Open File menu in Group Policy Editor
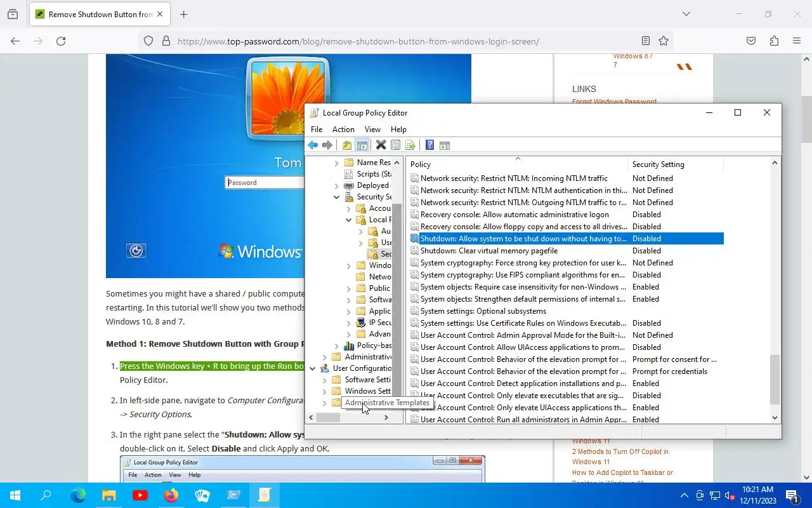Screen dimensions: 812x508 tap(316, 129)
